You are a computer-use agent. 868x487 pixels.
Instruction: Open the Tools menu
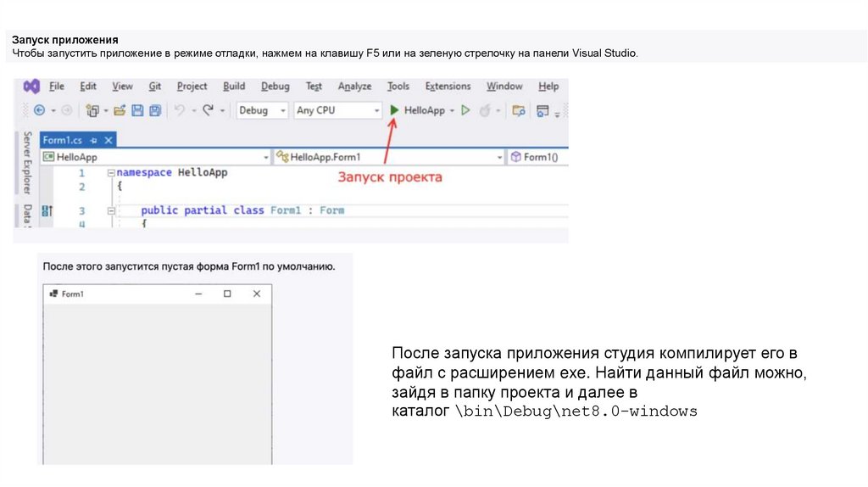398,86
